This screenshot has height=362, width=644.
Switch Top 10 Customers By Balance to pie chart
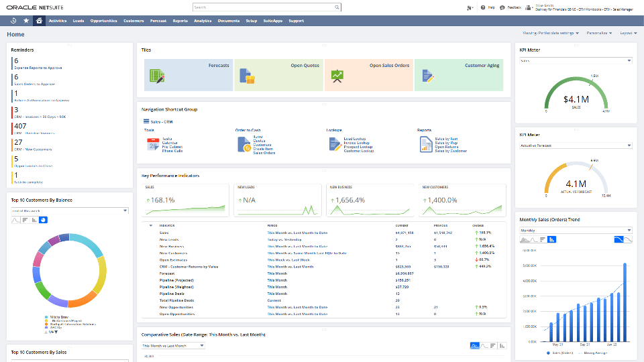click(x=43, y=220)
